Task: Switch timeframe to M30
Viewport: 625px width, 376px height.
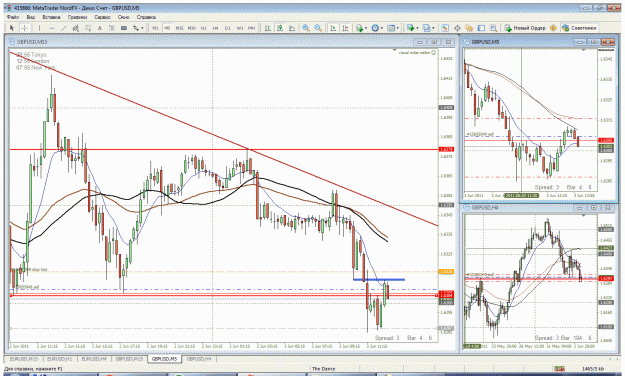Action: 192,28
